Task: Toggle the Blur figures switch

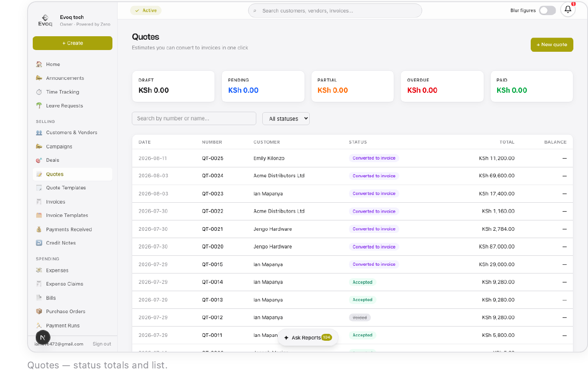Action: (547, 10)
